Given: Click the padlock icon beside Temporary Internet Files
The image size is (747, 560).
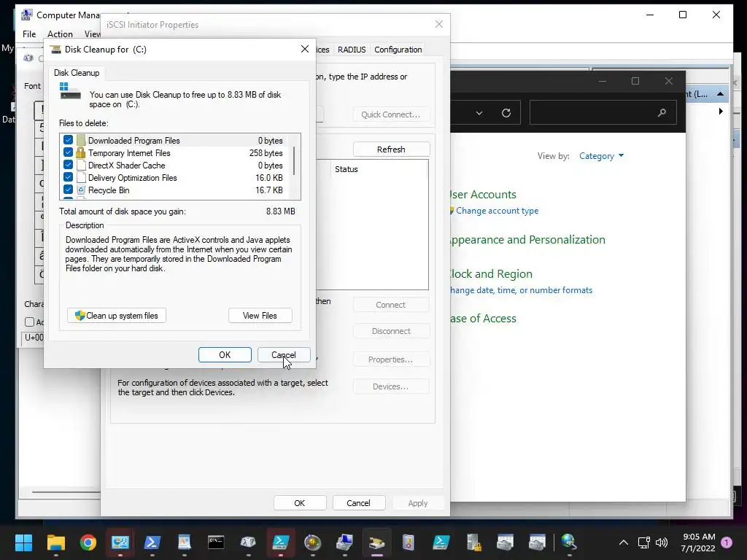Looking at the screenshot, I should pos(81,153).
